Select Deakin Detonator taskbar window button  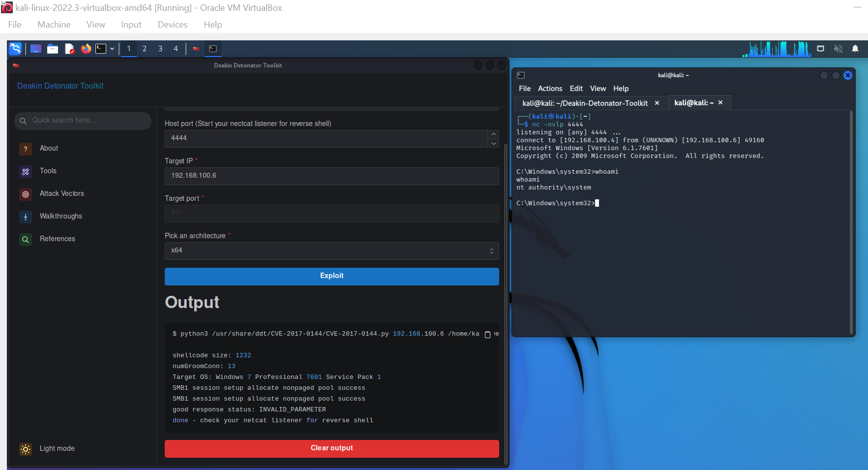click(196, 49)
